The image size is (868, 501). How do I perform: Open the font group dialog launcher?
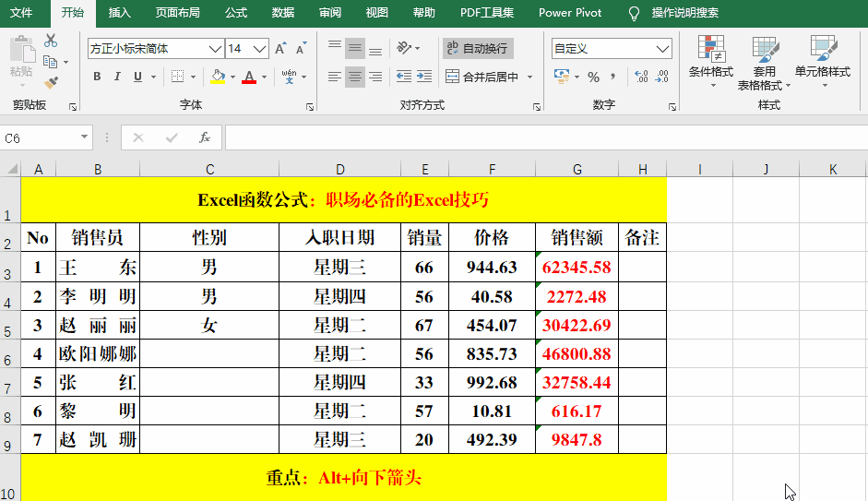(x=309, y=107)
